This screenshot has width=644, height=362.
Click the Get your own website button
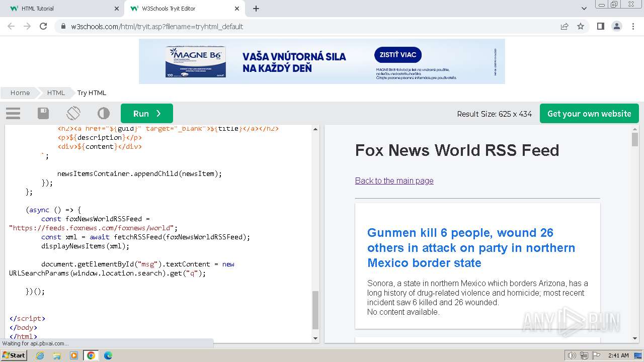(x=589, y=114)
